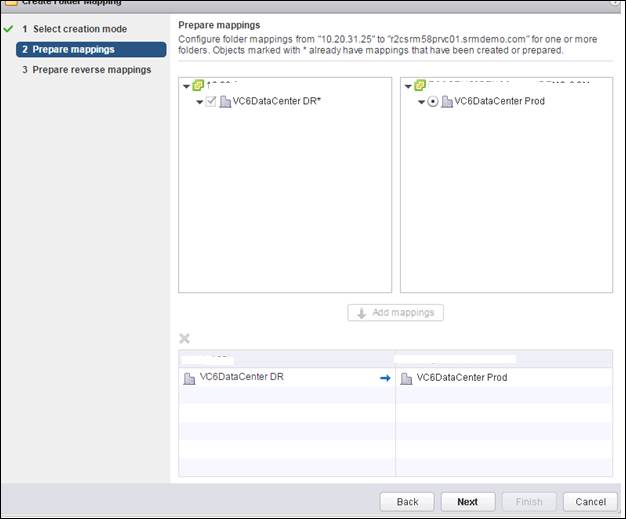The image size is (626, 519).
Task: Collapse the VC6DataCenter Prod tree node
Action: pyautogui.click(x=421, y=102)
